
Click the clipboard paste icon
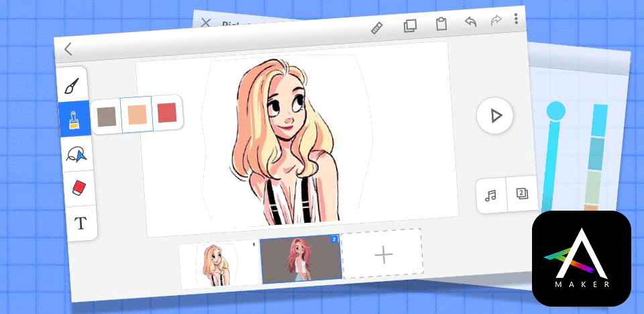(441, 23)
